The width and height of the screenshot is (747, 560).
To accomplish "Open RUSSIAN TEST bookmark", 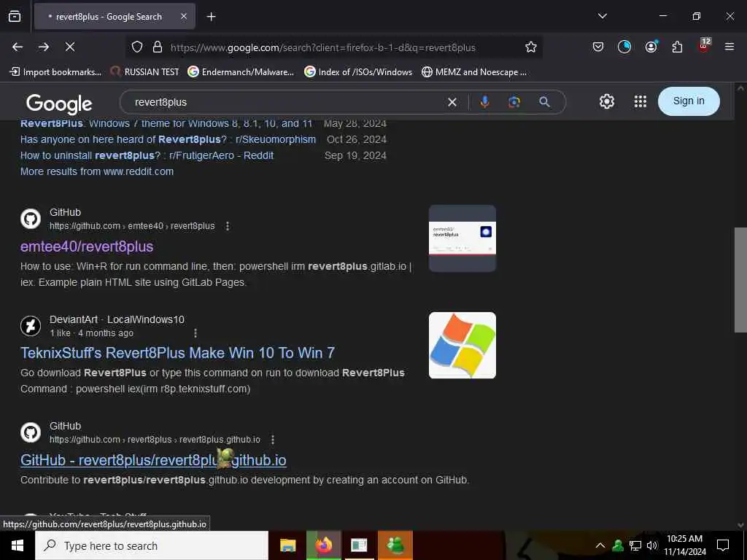I will 145,72.
